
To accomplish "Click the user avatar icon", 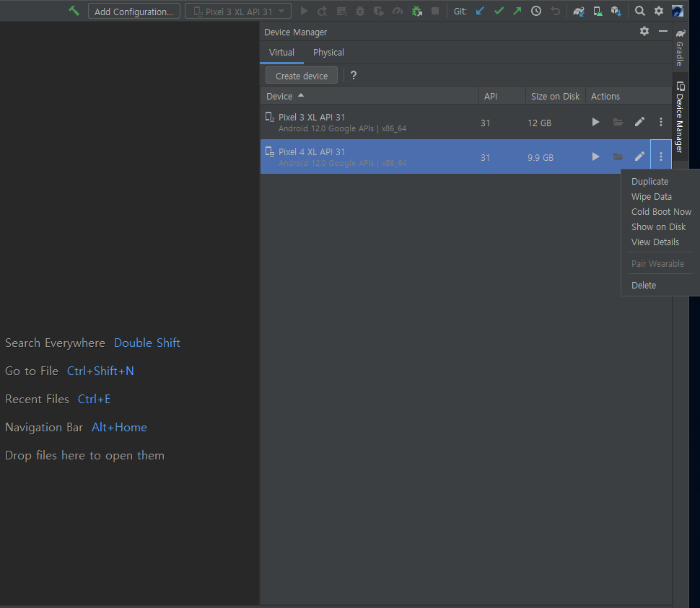I will click(678, 11).
